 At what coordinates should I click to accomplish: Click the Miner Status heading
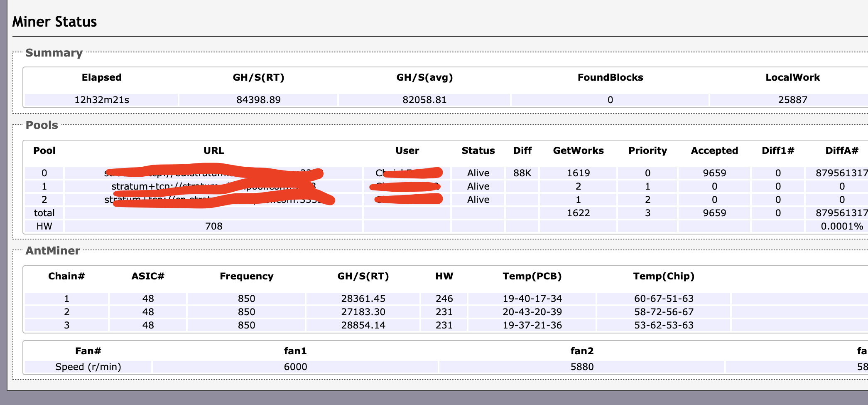coord(54,22)
